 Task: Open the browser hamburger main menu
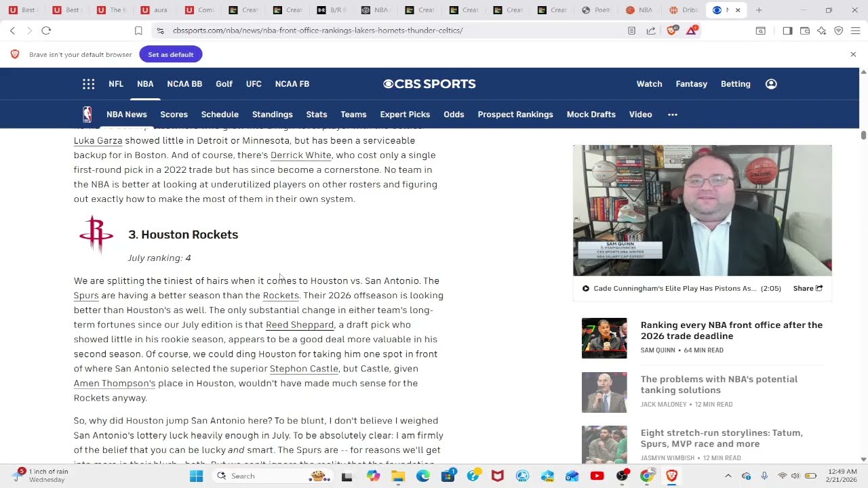click(x=855, y=30)
